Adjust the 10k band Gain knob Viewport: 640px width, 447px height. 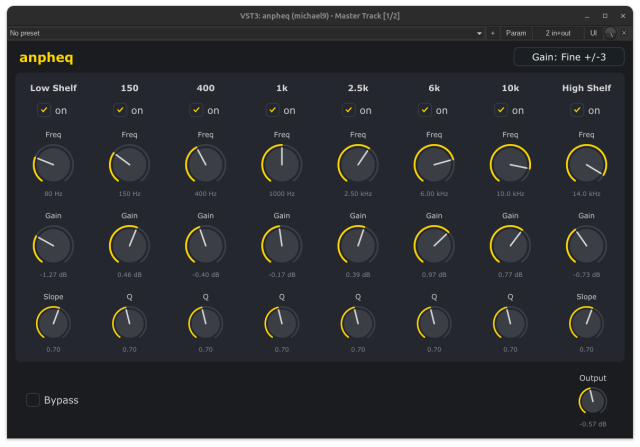pos(510,245)
